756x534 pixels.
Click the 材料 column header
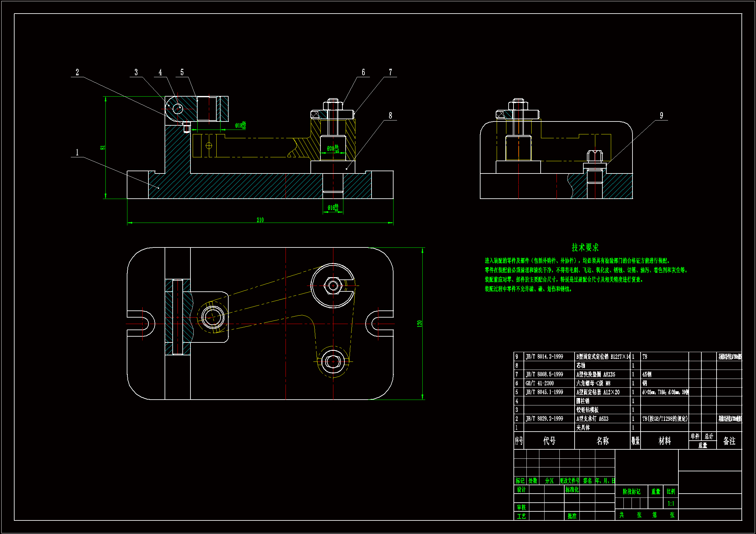[x=664, y=441]
